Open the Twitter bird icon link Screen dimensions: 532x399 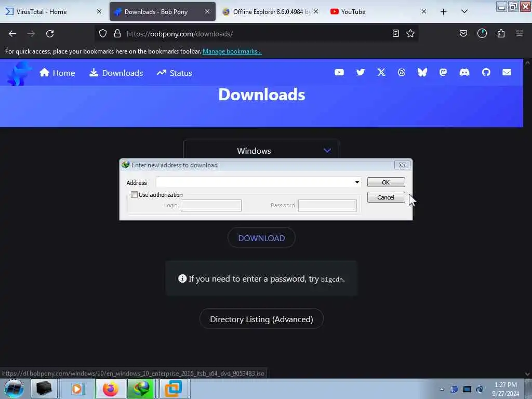[361, 72]
